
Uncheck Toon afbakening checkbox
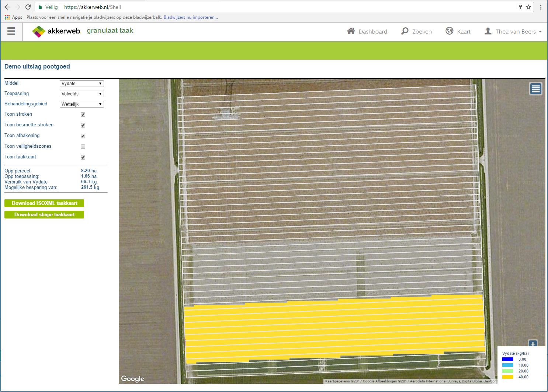pos(83,136)
